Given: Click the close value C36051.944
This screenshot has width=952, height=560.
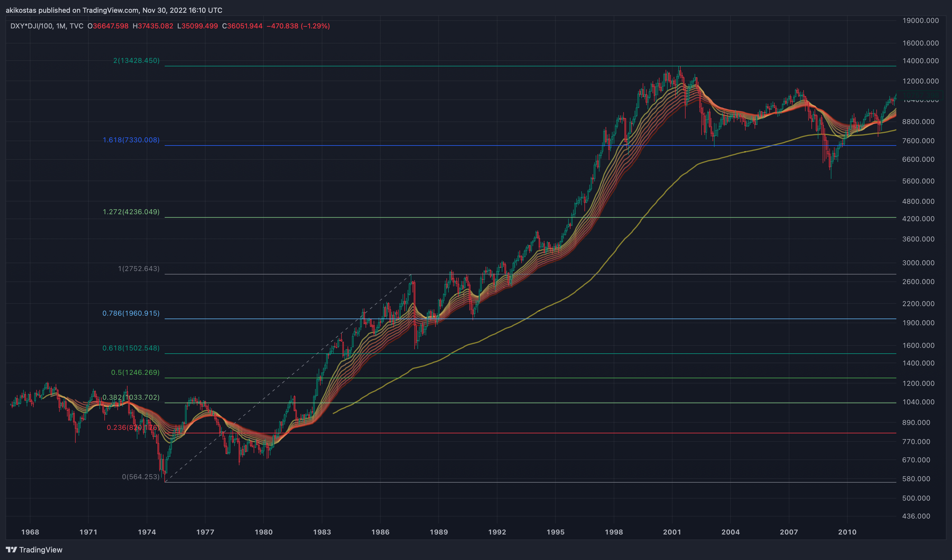Looking at the screenshot, I should [242, 26].
